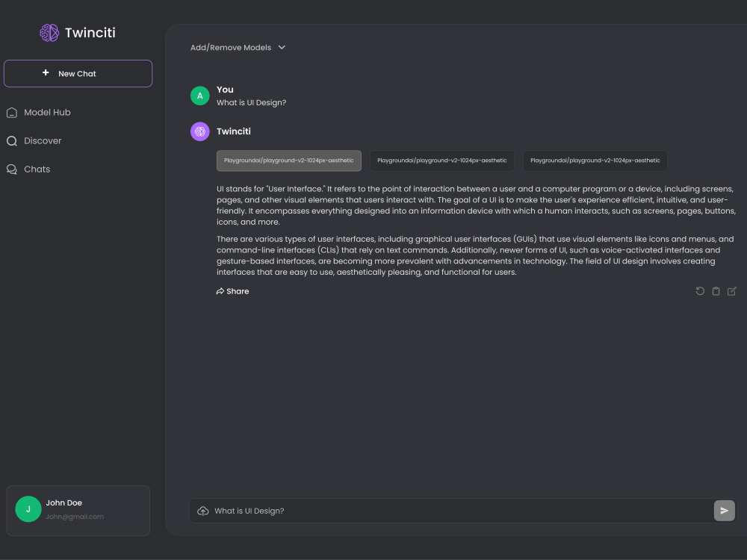Viewport: 747px width, 560px height.
Task: Click the upload cloud icon in the input box
Action: point(203,511)
